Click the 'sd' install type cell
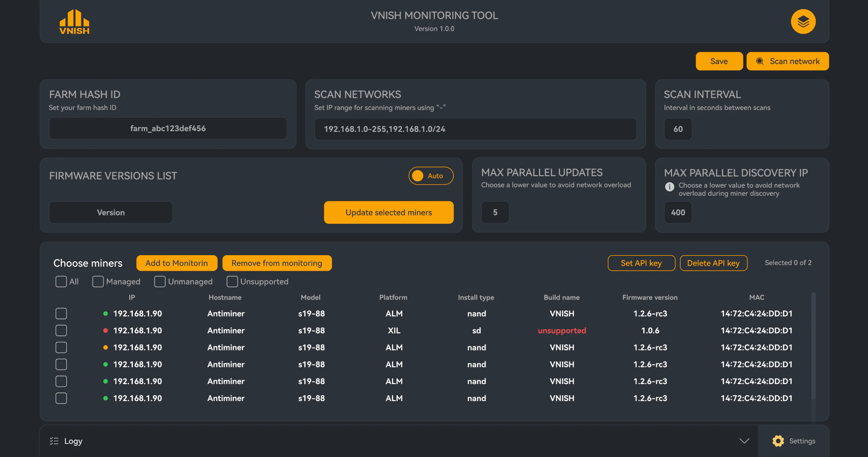The image size is (868, 457). (476, 330)
